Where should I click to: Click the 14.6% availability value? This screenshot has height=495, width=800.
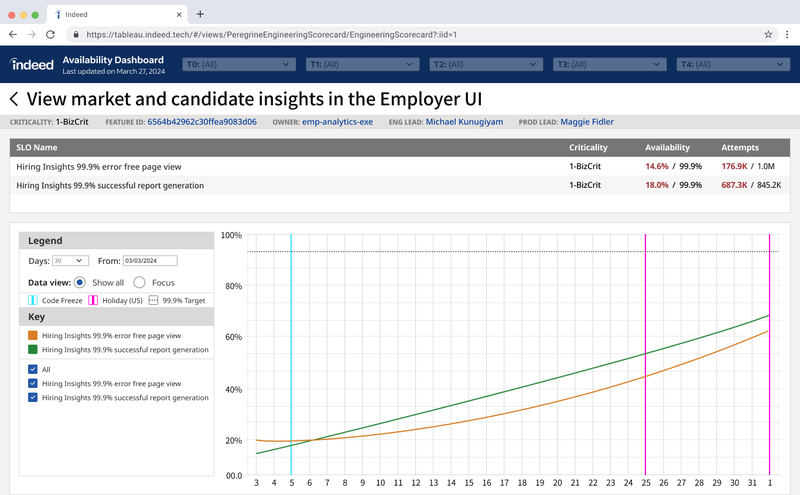coord(657,166)
